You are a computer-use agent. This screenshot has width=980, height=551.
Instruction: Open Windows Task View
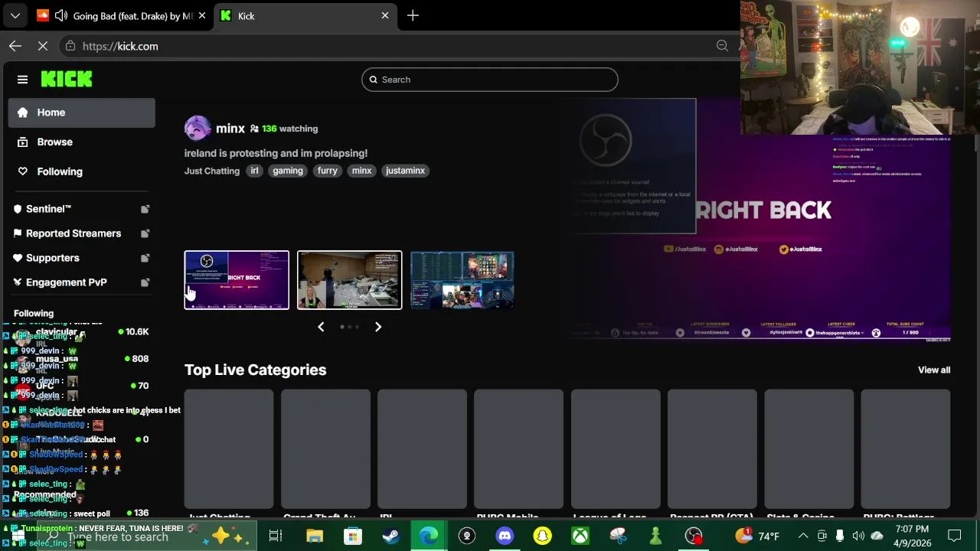(x=276, y=536)
